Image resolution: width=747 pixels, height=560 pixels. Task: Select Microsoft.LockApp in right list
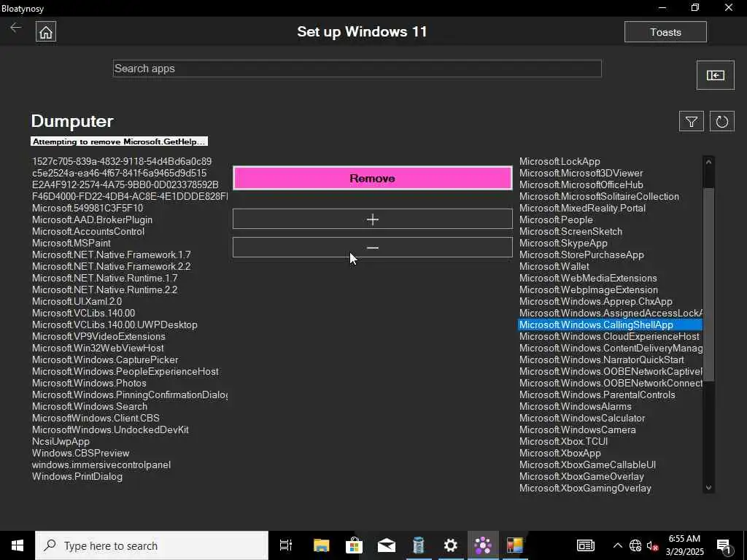(x=560, y=161)
